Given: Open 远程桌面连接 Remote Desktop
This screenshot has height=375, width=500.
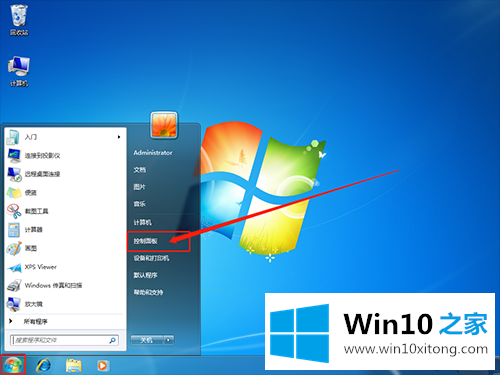Looking at the screenshot, I should 65,174.
